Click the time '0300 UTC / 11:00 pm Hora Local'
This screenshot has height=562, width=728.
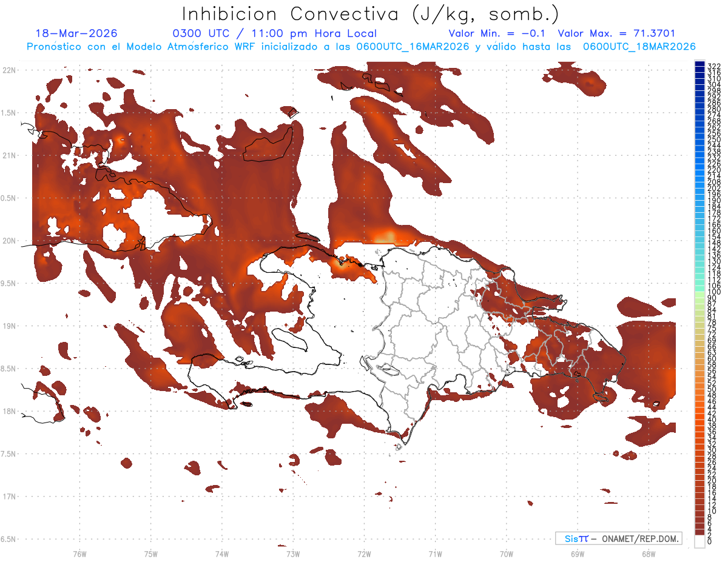pos(275,33)
